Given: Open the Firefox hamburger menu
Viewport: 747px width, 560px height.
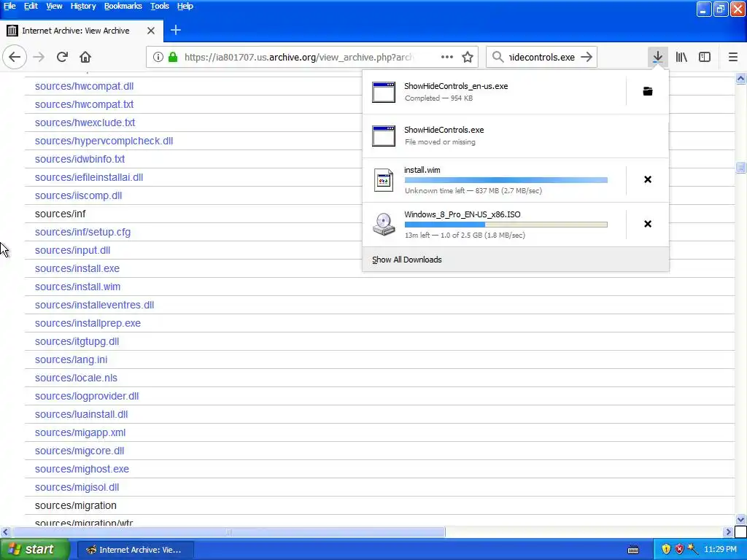Looking at the screenshot, I should tap(733, 57).
